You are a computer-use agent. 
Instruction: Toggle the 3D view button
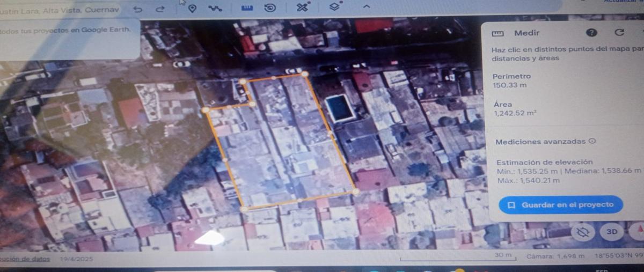(611, 232)
